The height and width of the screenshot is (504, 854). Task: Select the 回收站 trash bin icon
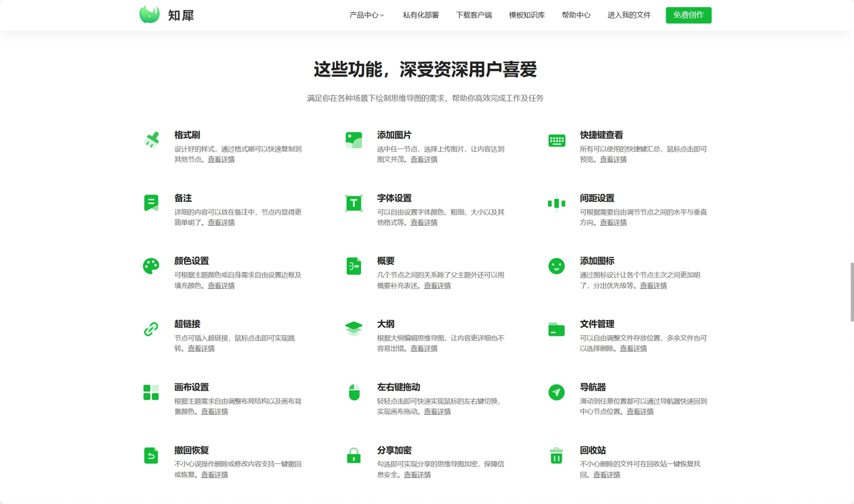point(557,455)
